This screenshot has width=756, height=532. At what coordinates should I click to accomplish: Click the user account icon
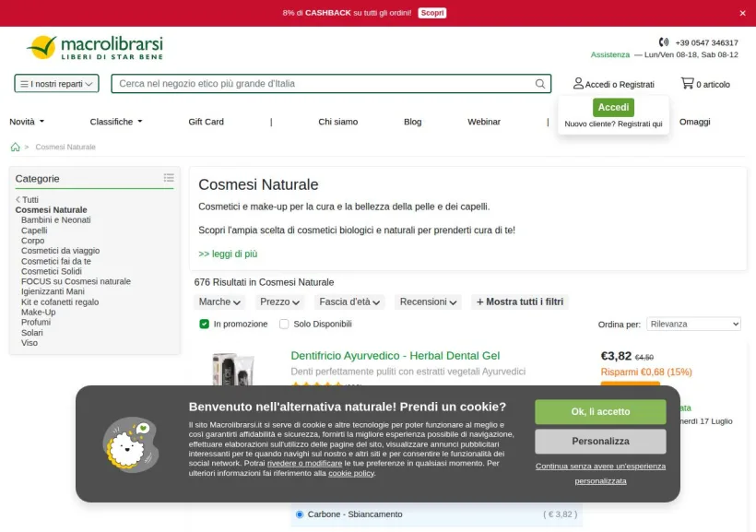tap(578, 83)
